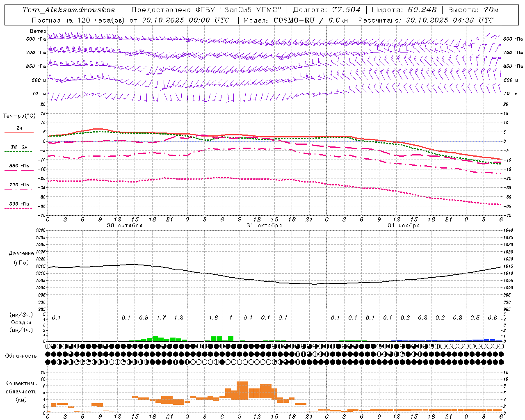Screen dimensions: 525x420
Task: Click the 3-hour precipitation value 1.7
Action: click(x=161, y=318)
